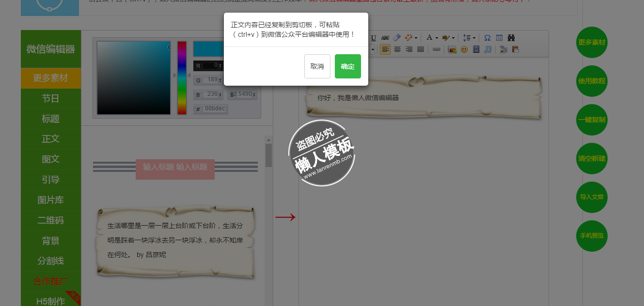Open the 标题 category in the sidebar
This screenshot has height=306, width=644.
tap(51, 119)
